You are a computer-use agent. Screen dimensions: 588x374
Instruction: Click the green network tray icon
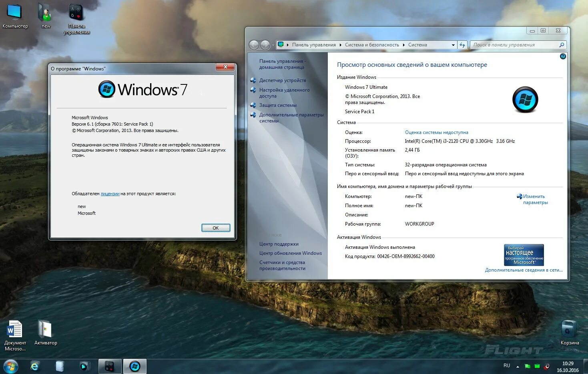(537, 366)
